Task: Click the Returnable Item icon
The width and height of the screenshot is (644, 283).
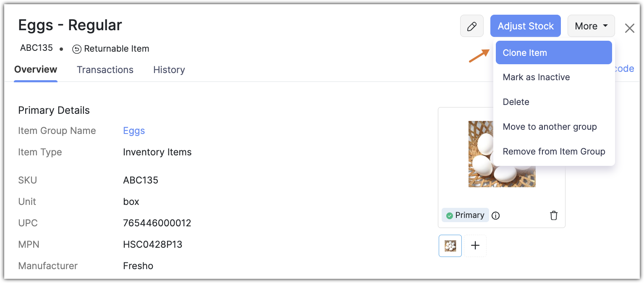Action: click(x=77, y=49)
